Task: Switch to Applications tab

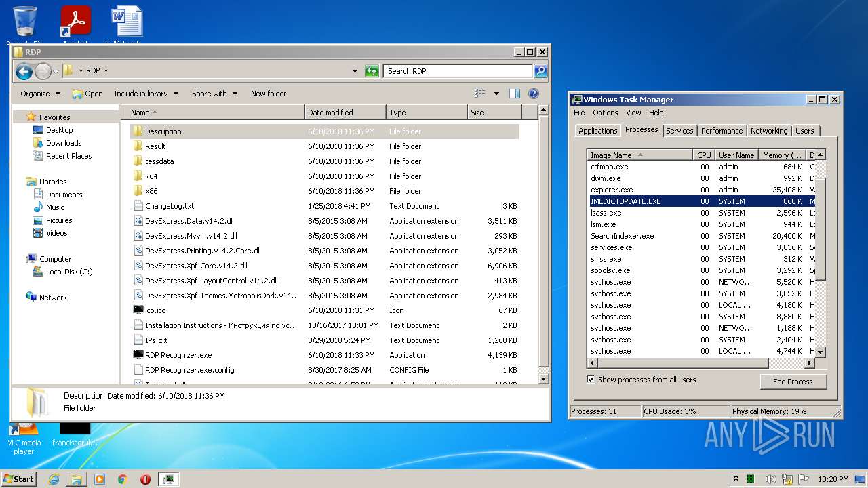Action: tap(598, 131)
